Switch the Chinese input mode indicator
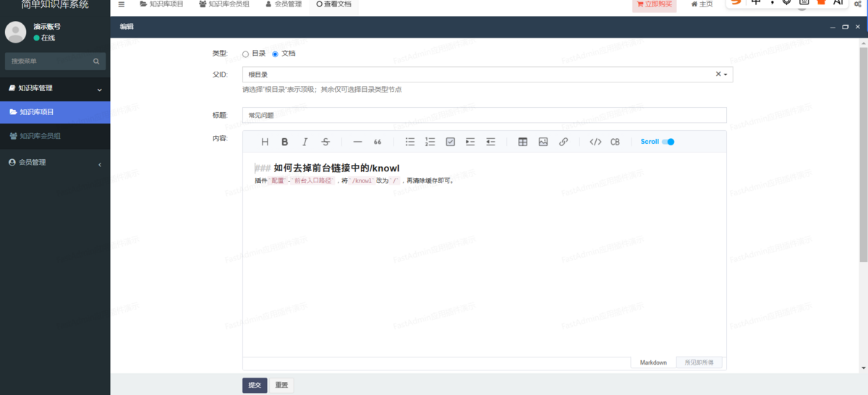The height and width of the screenshot is (395, 868). click(756, 3)
